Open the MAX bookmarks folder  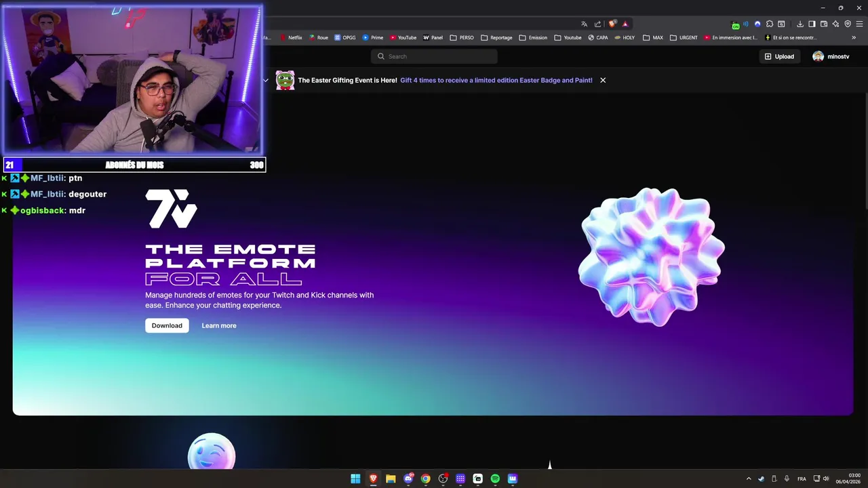point(652,37)
